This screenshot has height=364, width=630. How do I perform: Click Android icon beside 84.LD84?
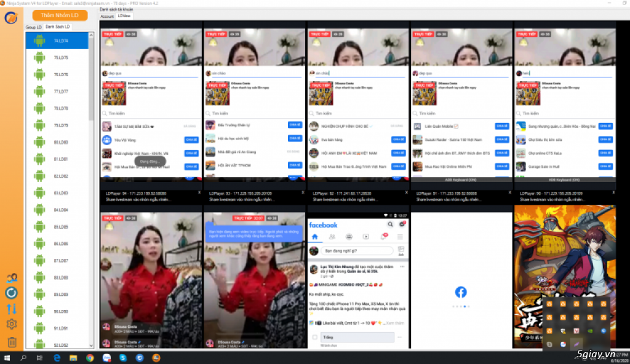pyautogui.click(x=39, y=210)
